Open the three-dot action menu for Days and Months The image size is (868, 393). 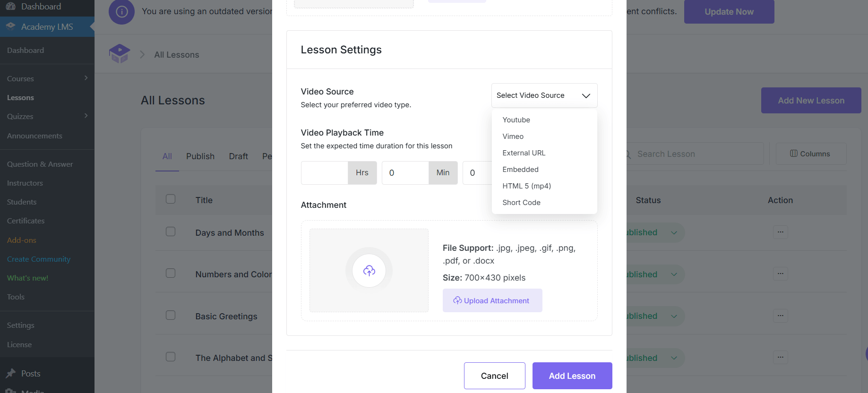tap(781, 232)
